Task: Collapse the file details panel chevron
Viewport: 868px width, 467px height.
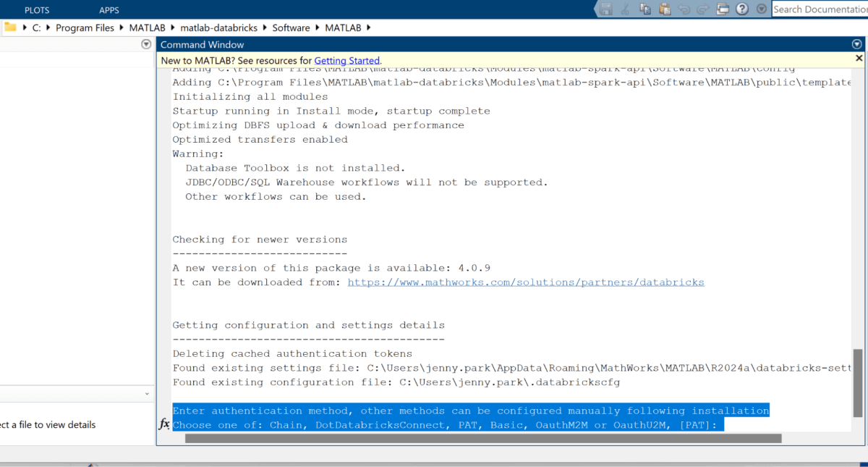Action: (x=147, y=394)
